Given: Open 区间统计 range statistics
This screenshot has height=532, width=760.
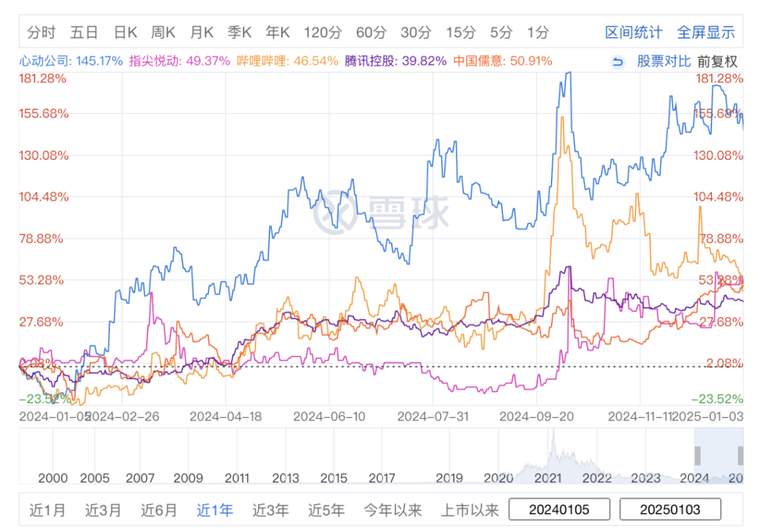Looking at the screenshot, I should [x=633, y=32].
